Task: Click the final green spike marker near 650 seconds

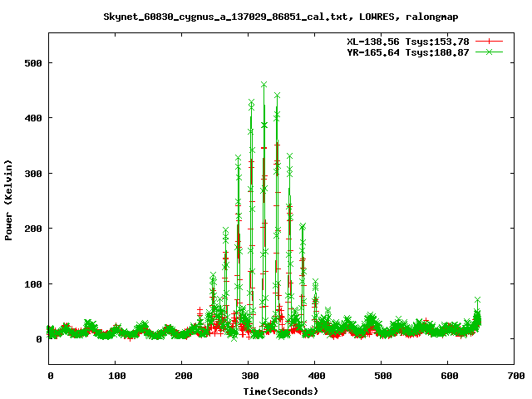Action: (478, 300)
